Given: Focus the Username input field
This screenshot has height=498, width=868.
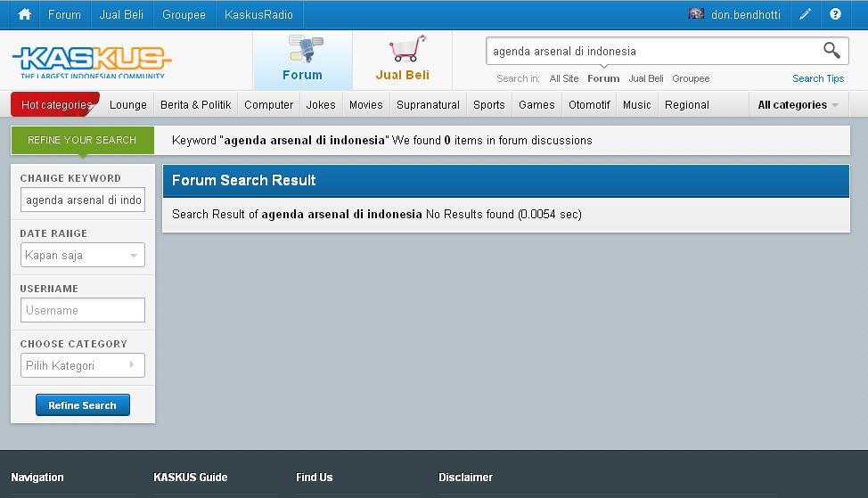Looking at the screenshot, I should coord(82,310).
